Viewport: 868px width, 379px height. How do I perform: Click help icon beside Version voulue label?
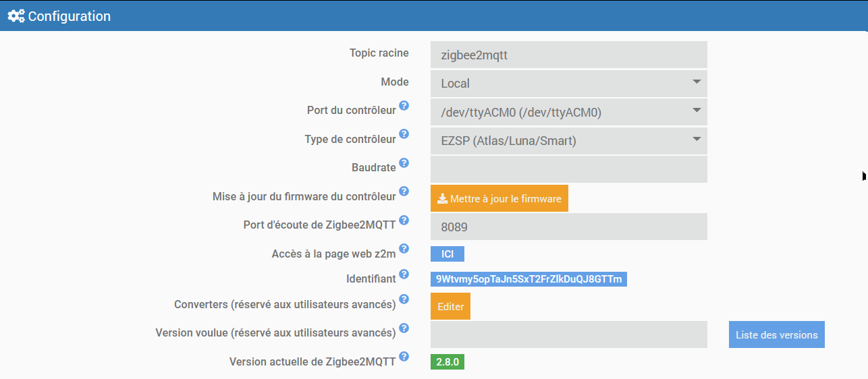[404, 328]
